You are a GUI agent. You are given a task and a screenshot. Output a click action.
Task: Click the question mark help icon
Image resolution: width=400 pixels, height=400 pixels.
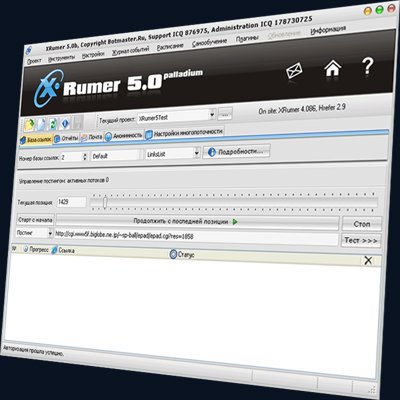tap(368, 65)
